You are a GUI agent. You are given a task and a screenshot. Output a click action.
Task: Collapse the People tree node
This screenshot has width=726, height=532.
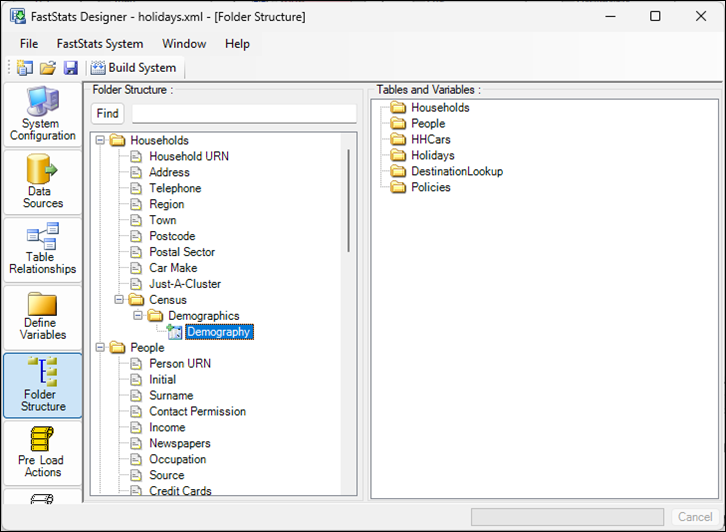tap(100, 347)
